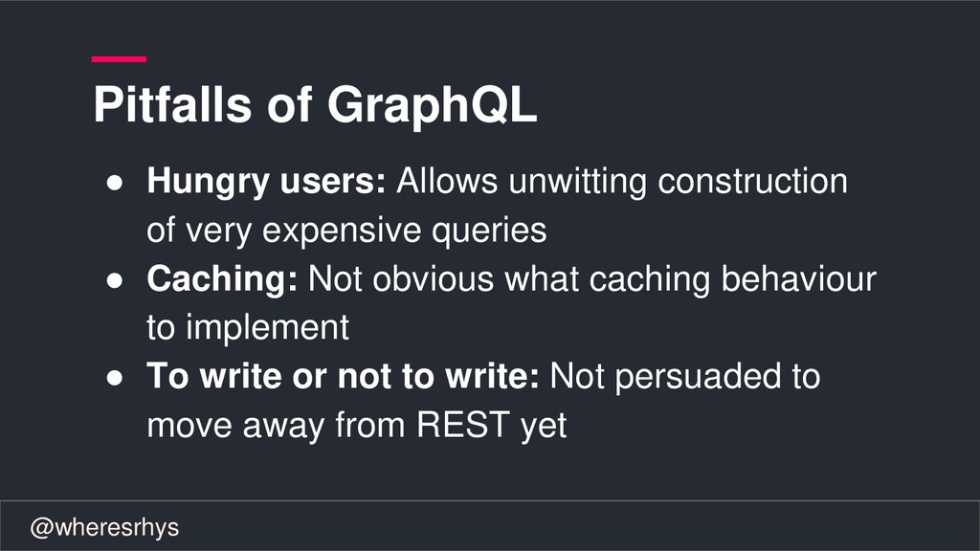Select the bullet dot before Hungry users
Viewport: 980px width, 551px height.
115,183
